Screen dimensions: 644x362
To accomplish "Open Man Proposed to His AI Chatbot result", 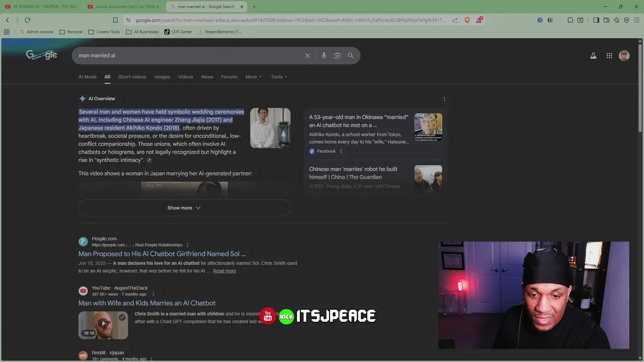I will [162, 254].
